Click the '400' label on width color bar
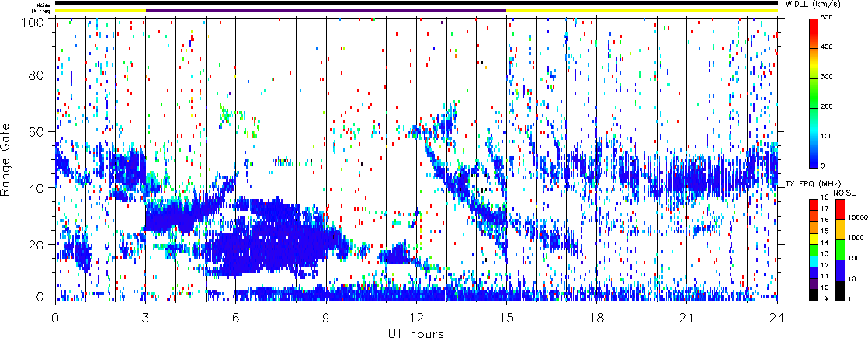Viewport: 868px width, 338px height. pyautogui.click(x=827, y=47)
